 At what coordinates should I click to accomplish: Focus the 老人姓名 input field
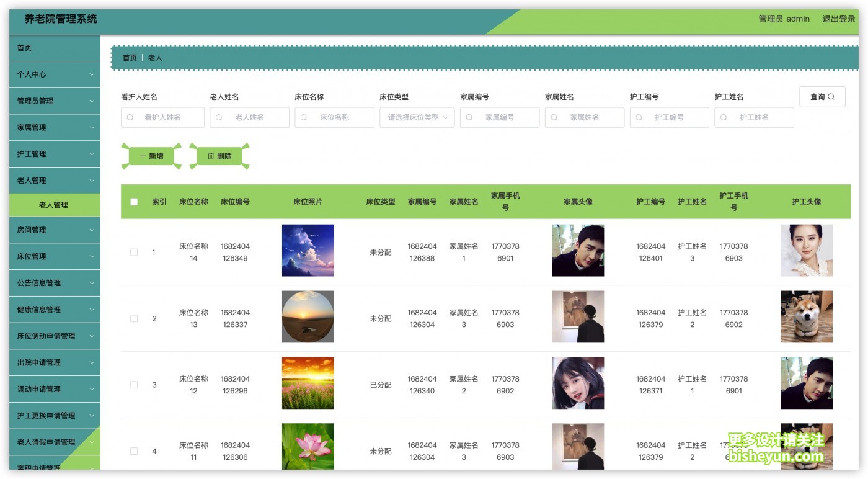(x=249, y=117)
